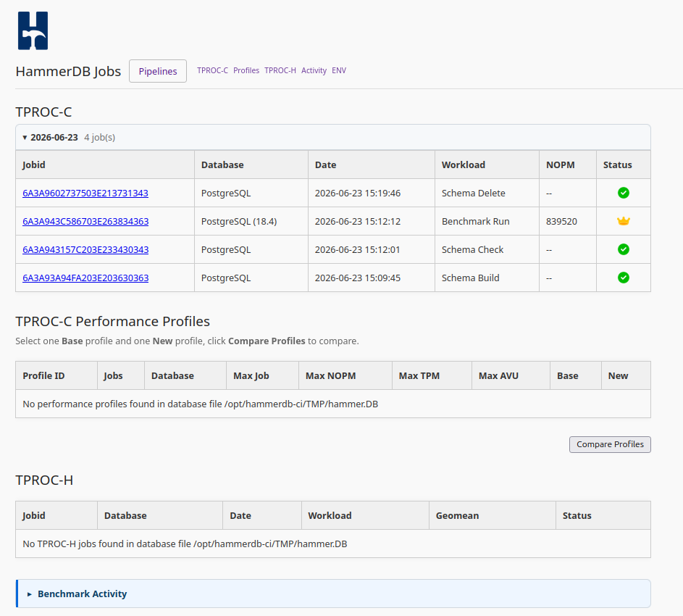Open the Pipelines button
The image size is (683, 616).
[158, 71]
